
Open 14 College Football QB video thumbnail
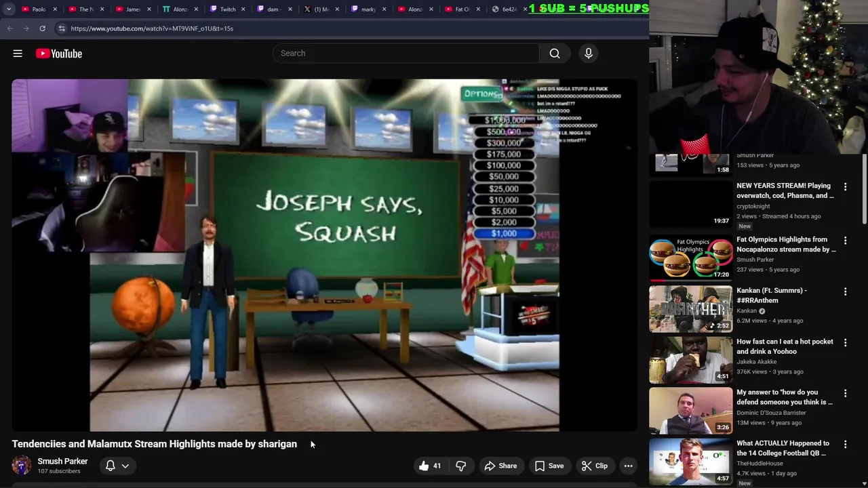[x=691, y=462]
